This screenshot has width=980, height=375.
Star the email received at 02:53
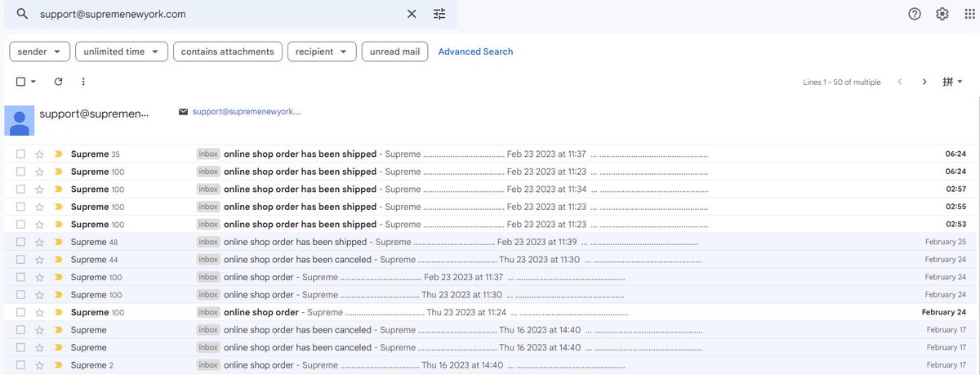(39, 225)
